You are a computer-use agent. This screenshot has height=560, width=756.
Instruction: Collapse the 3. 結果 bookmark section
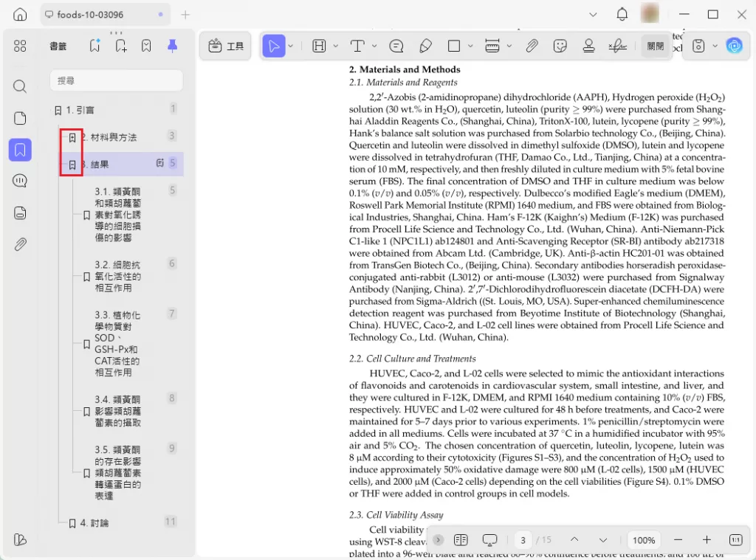(x=71, y=164)
